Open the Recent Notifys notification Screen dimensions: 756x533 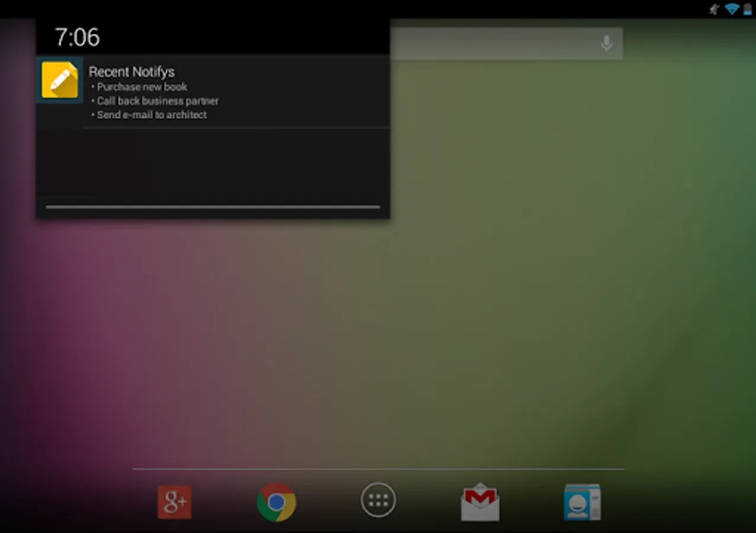[213, 92]
